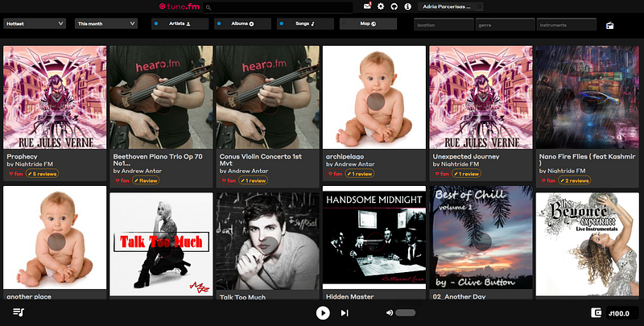Click Review on Beethoven Piano Trio
Image resolution: width=644 pixels, height=326 pixels.
point(146,180)
